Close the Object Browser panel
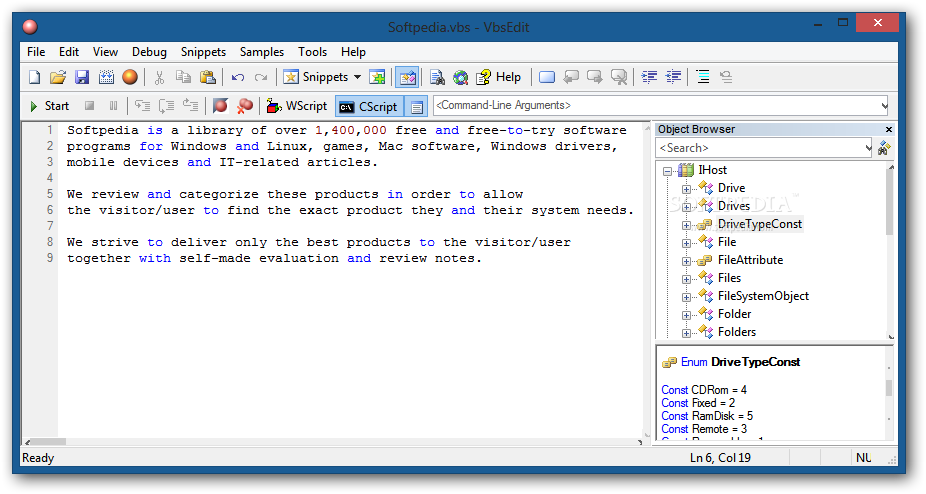926x494 pixels. tap(889, 129)
